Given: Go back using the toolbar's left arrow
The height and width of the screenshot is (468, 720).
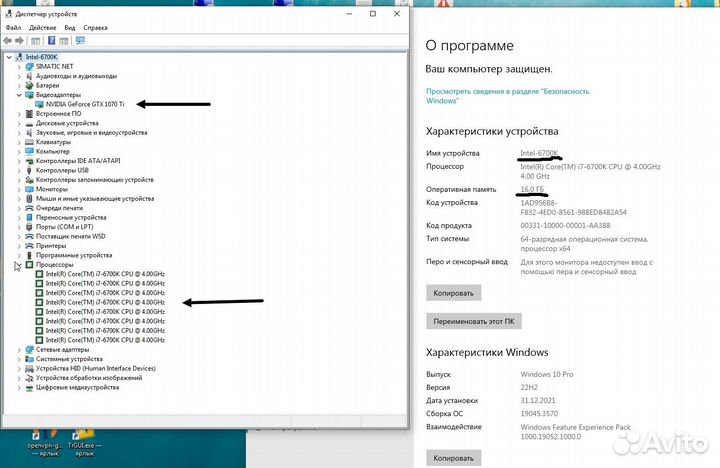Looking at the screenshot, I should coord(7,41).
